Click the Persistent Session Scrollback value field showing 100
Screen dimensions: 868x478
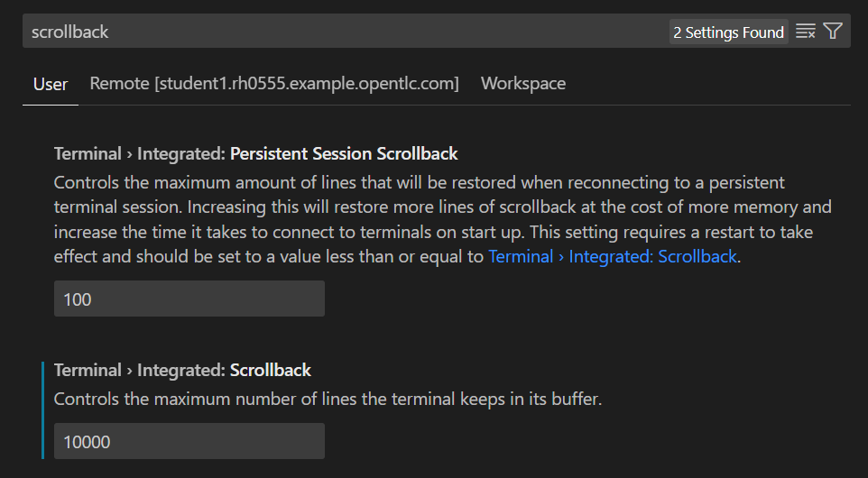click(189, 299)
